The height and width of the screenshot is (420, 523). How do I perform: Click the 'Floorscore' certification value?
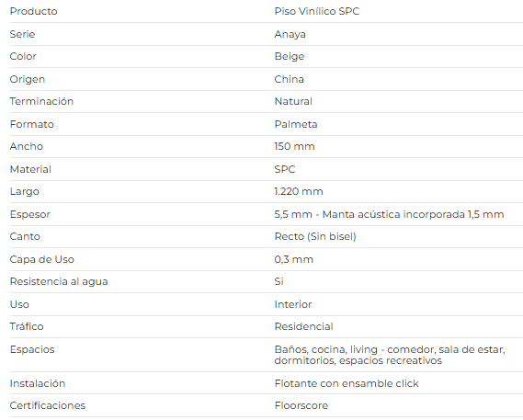click(301, 405)
